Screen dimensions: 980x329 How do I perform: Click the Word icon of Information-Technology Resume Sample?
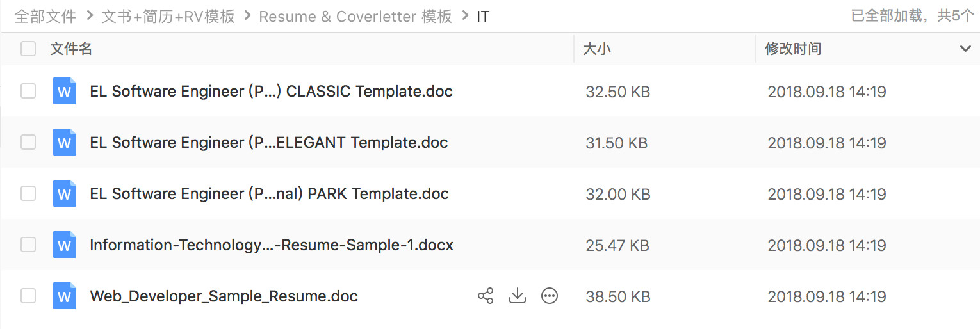pos(64,245)
